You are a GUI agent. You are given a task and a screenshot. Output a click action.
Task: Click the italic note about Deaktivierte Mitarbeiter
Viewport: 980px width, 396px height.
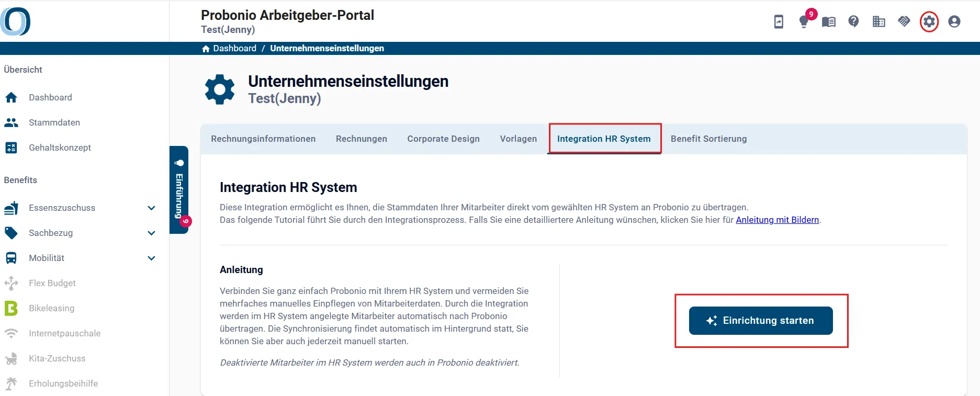pyautogui.click(x=370, y=363)
